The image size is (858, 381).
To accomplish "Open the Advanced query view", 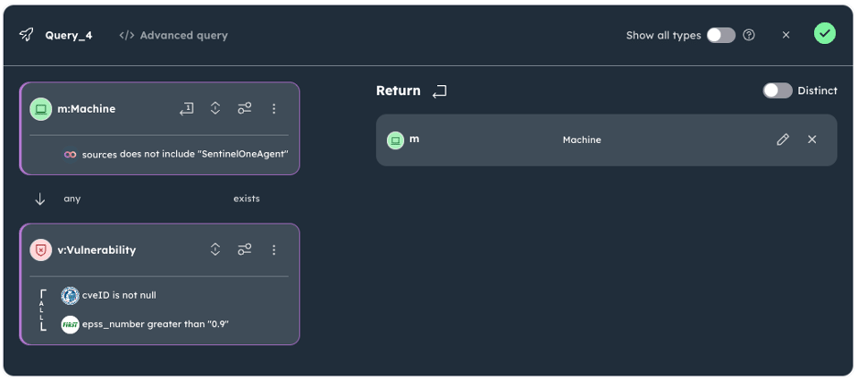I will tap(173, 36).
